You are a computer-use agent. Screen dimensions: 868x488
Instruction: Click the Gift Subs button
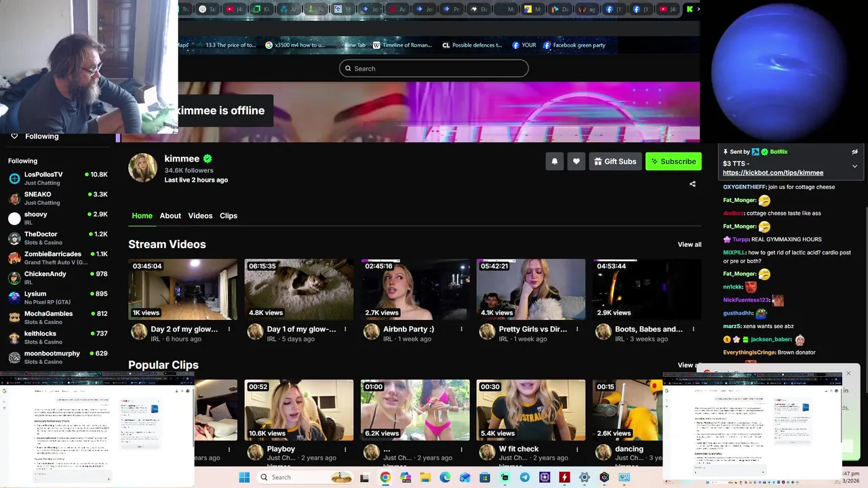[615, 161]
